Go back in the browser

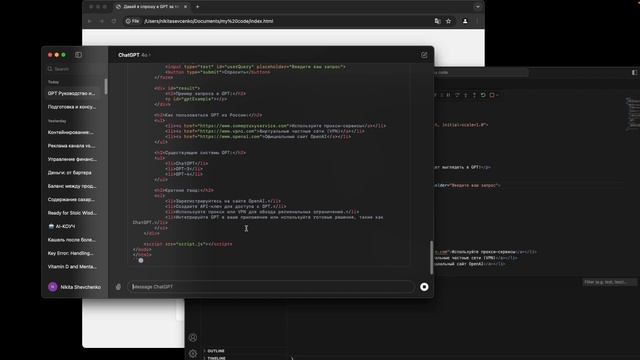click(x=90, y=21)
